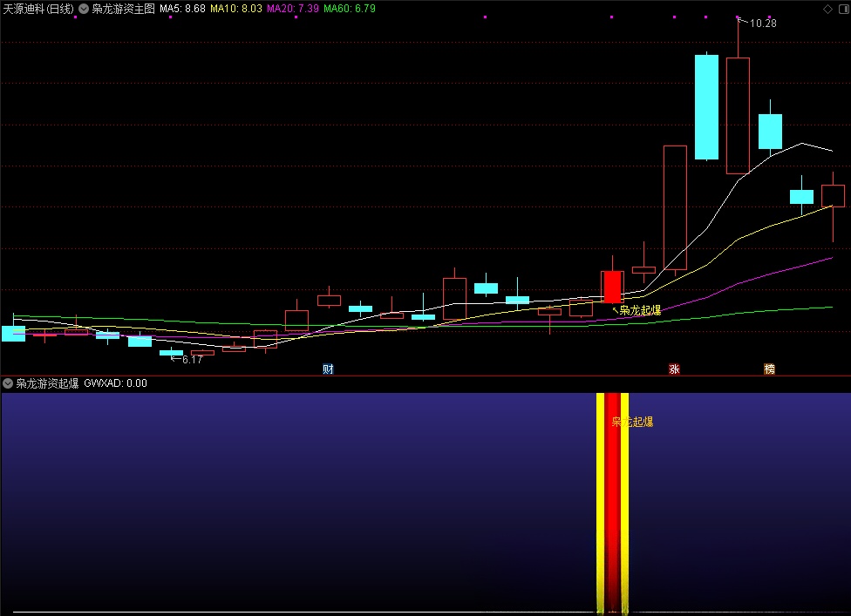Screen dimensions: 851x616
Task: Open the 枭龙游资起爆 sub-panel dropdown arrow
Action: point(8,382)
